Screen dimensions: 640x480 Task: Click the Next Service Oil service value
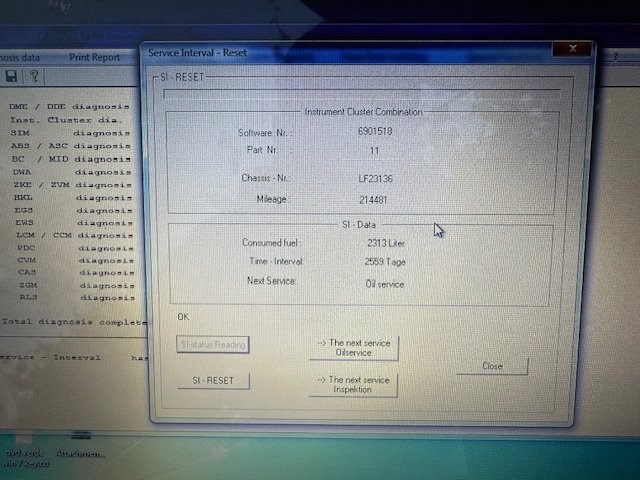click(x=384, y=282)
